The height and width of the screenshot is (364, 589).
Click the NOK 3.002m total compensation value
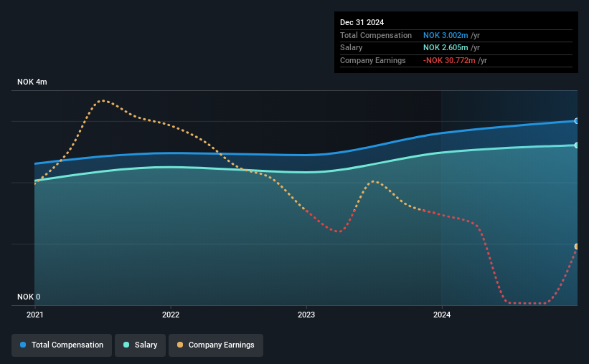446,35
